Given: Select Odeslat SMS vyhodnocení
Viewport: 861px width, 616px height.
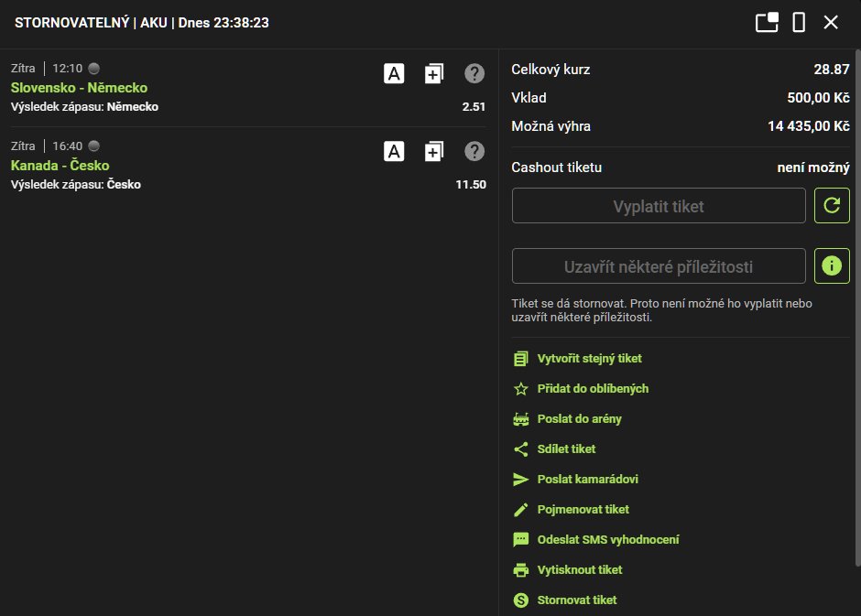Looking at the screenshot, I should (x=608, y=540).
